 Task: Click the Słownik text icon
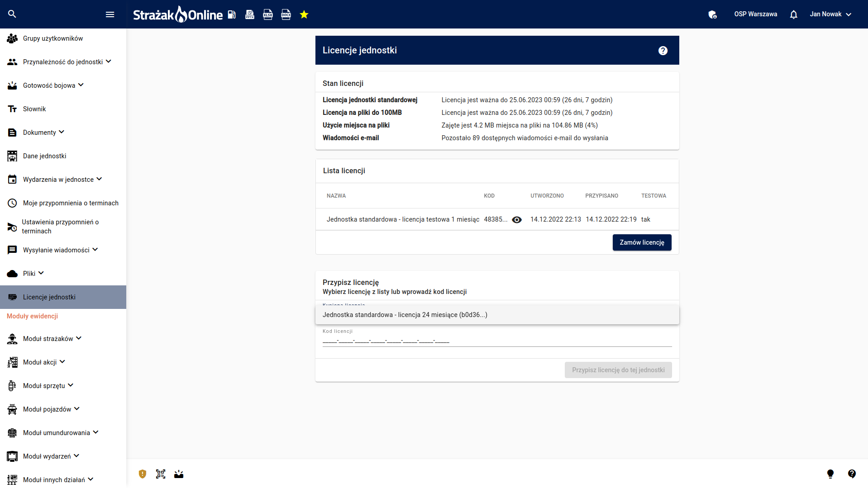point(12,109)
